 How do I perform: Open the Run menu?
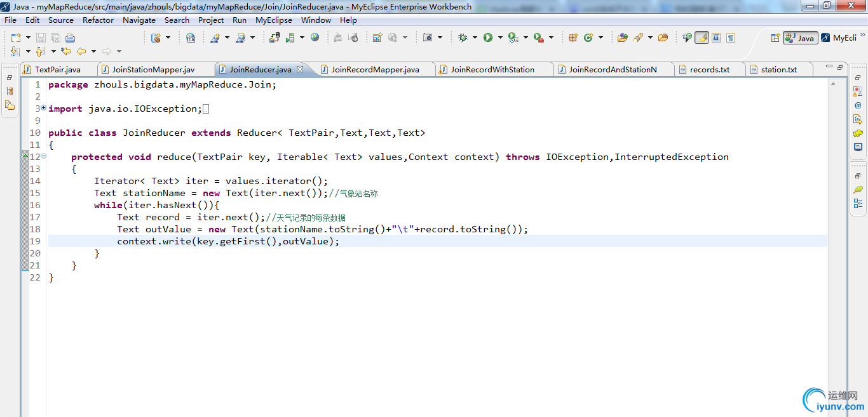pos(240,20)
